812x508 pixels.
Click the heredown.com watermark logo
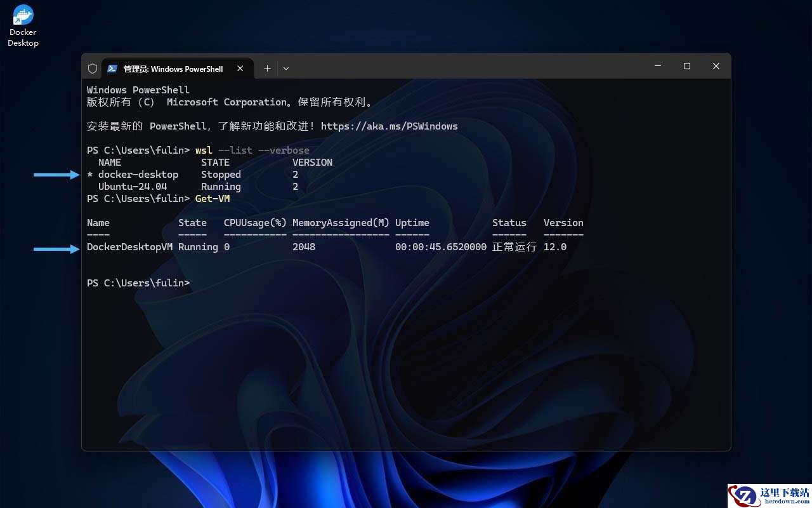769,495
